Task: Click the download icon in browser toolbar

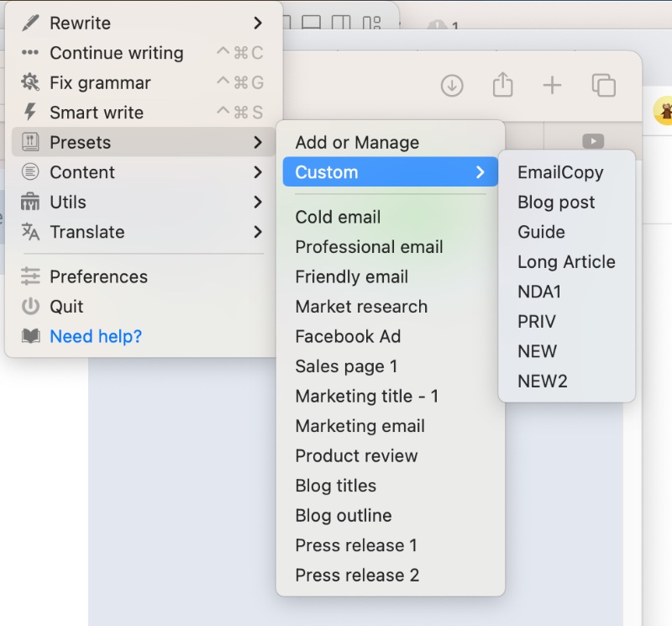Action: (x=452, y=85)
